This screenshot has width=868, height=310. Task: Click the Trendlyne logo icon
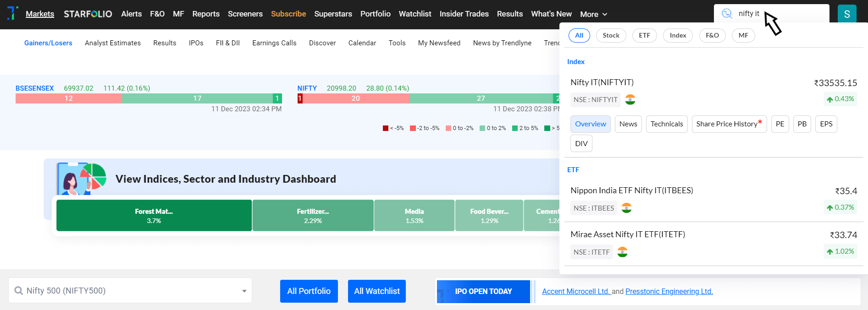pos(13,13)
